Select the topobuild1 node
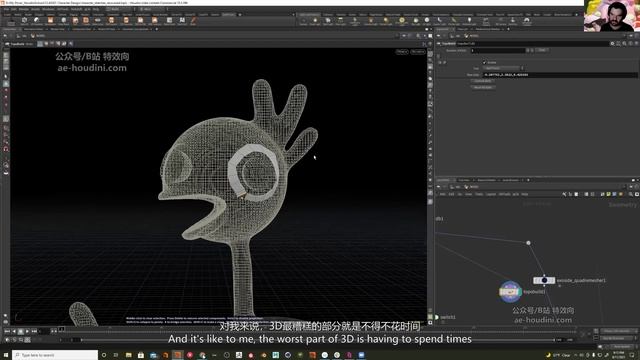 510,292
